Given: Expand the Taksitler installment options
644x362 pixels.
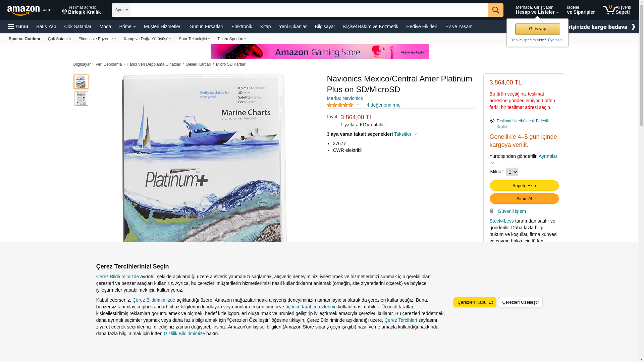Looking at the screenshot, I should coord(406,134).
